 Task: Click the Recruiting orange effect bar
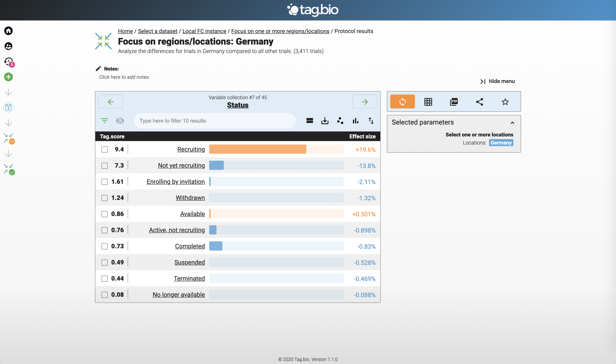pos(258,149)
